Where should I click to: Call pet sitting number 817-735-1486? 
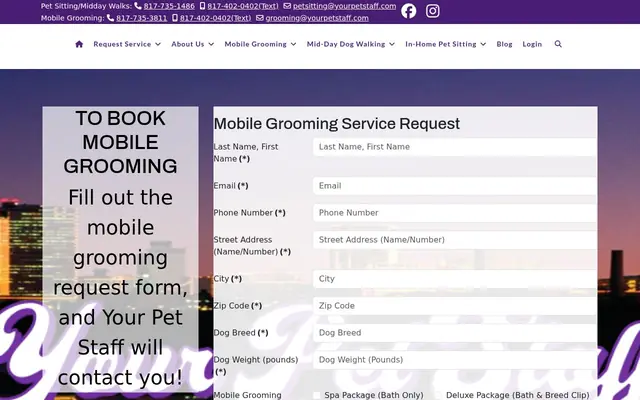coord(169,6)
